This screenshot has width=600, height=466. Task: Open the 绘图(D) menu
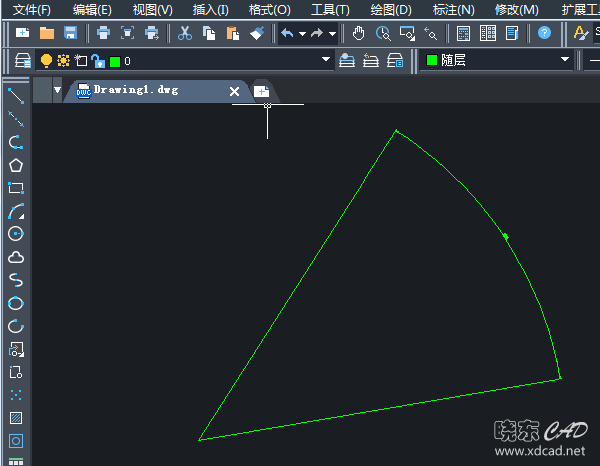pyautogui.click(x=390, y=9)
